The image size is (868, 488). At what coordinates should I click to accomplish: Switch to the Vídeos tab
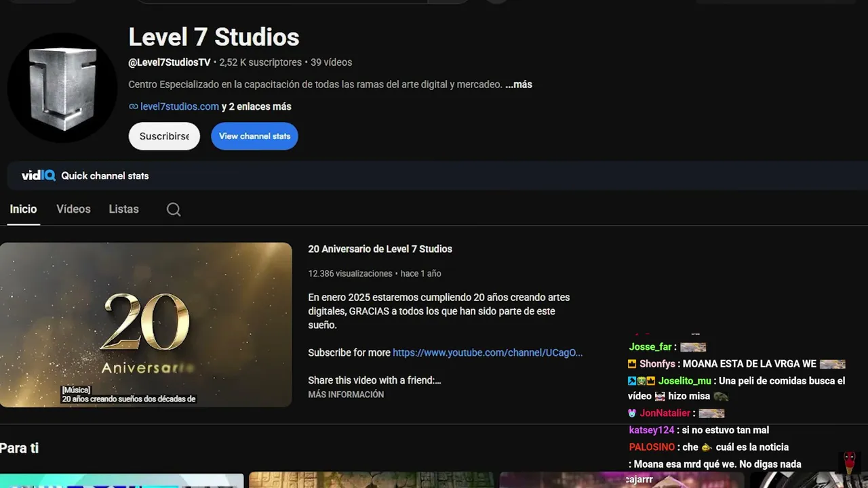(73, 209)
